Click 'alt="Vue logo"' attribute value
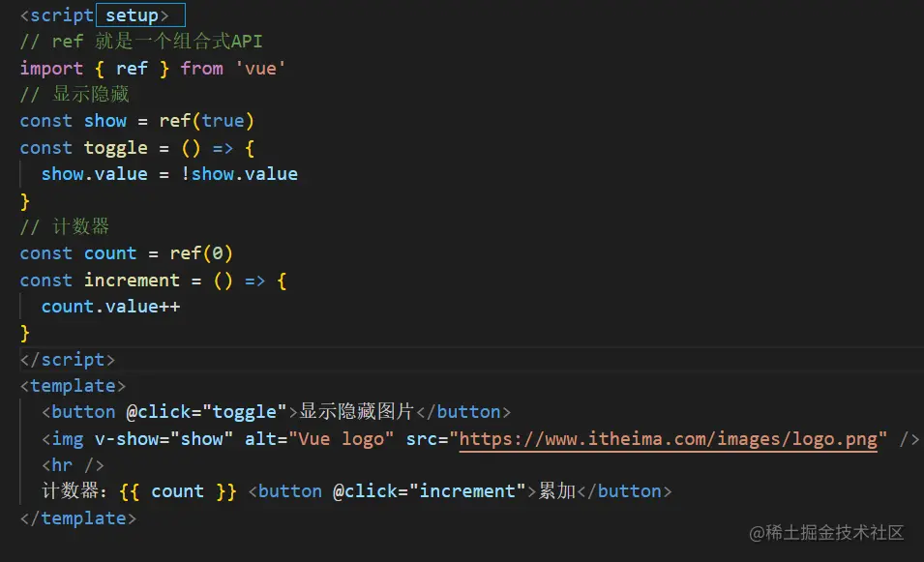The width and height of the screenshot is (924, 562). [x=319, y=439]
